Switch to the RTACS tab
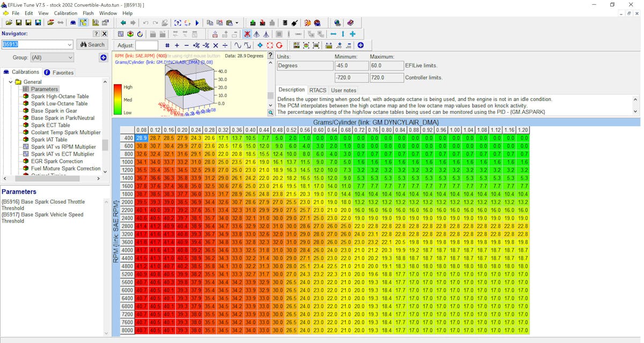 point(318,90)
